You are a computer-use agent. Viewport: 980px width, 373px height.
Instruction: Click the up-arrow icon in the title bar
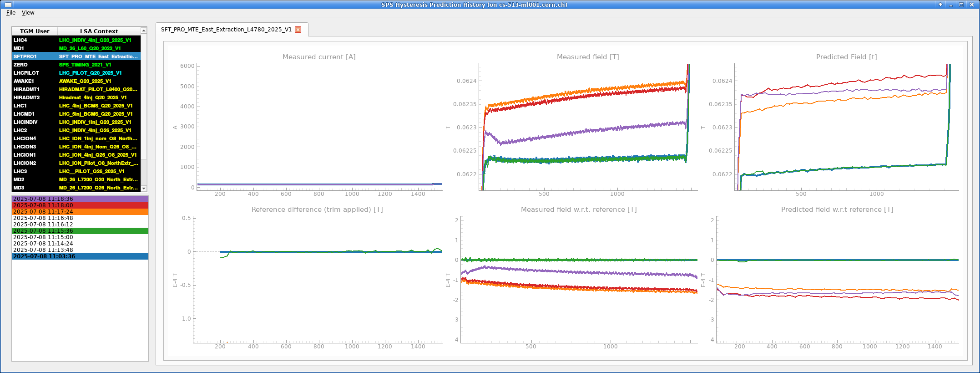(x=940, y=5)
